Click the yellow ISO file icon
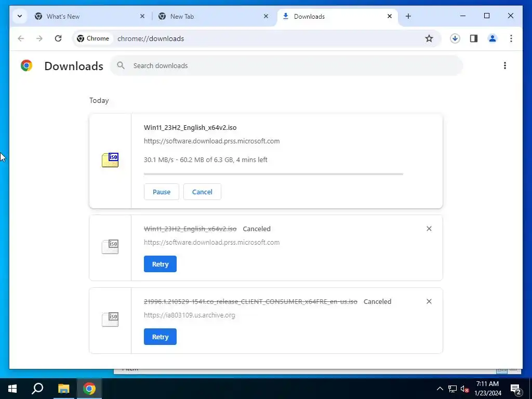Image resolution: width=532 pixels, height=399 pixels. click(110, 160)
